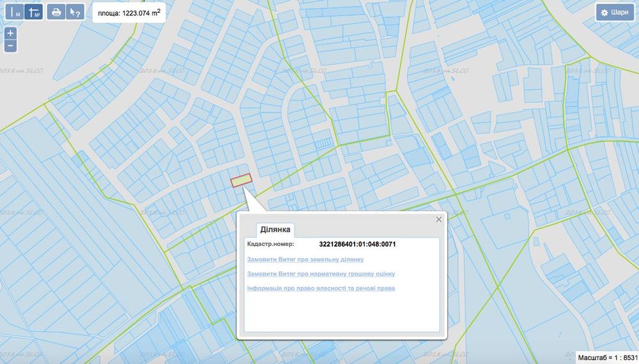Zoom in on the map
This screenshot has height=364, width=639.
point(11,33)
